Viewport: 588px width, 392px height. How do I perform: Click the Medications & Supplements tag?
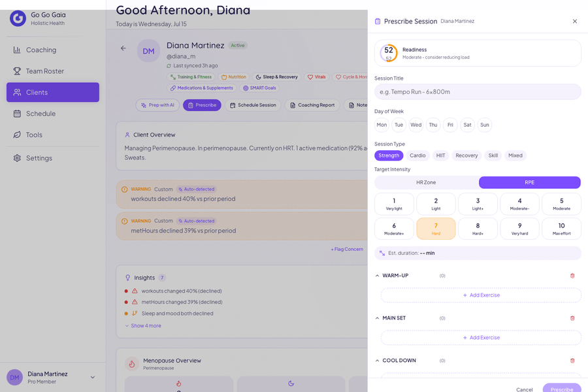tap(202, 88)
